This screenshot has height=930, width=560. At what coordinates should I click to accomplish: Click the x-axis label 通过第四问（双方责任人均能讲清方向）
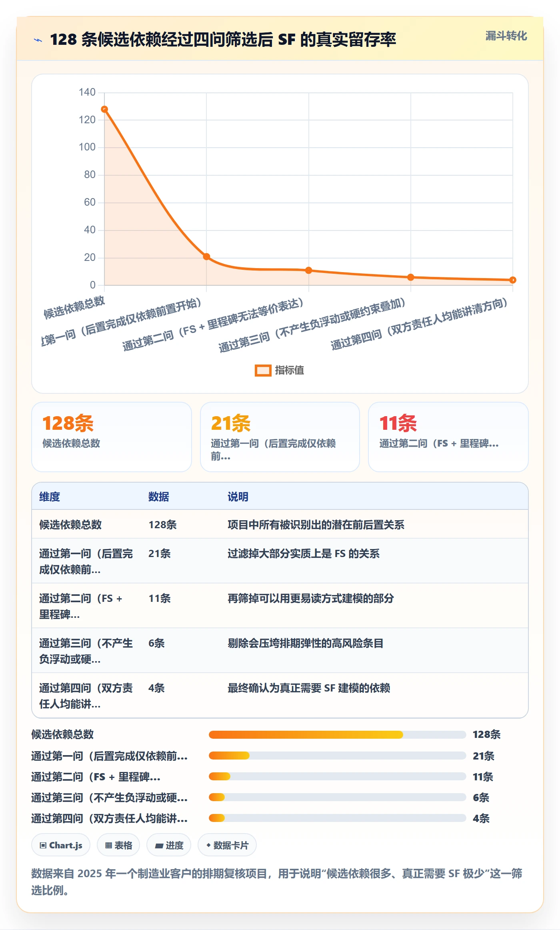[x=419, y=324]
